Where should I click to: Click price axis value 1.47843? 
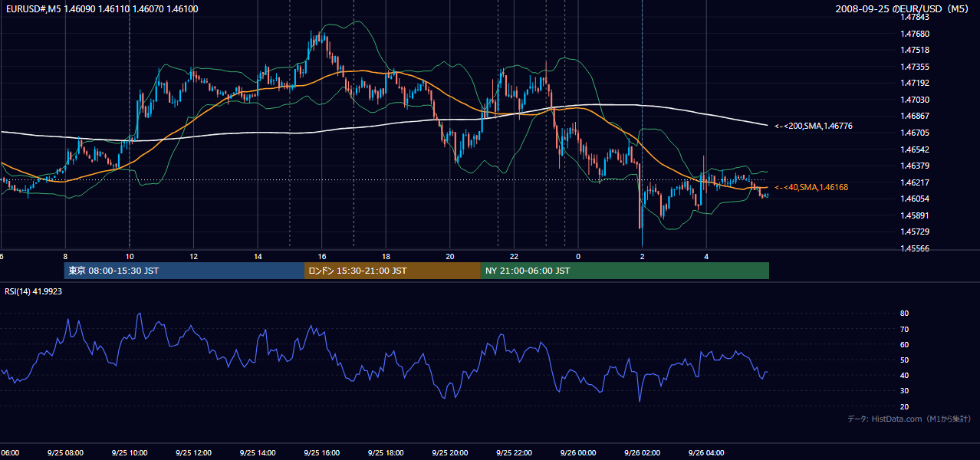pos(914,17)
